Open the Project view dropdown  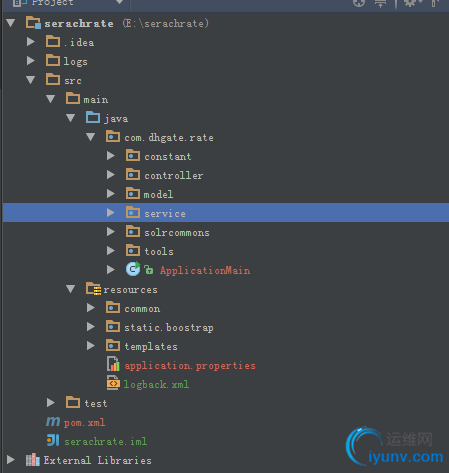click(x=119, y=2)
